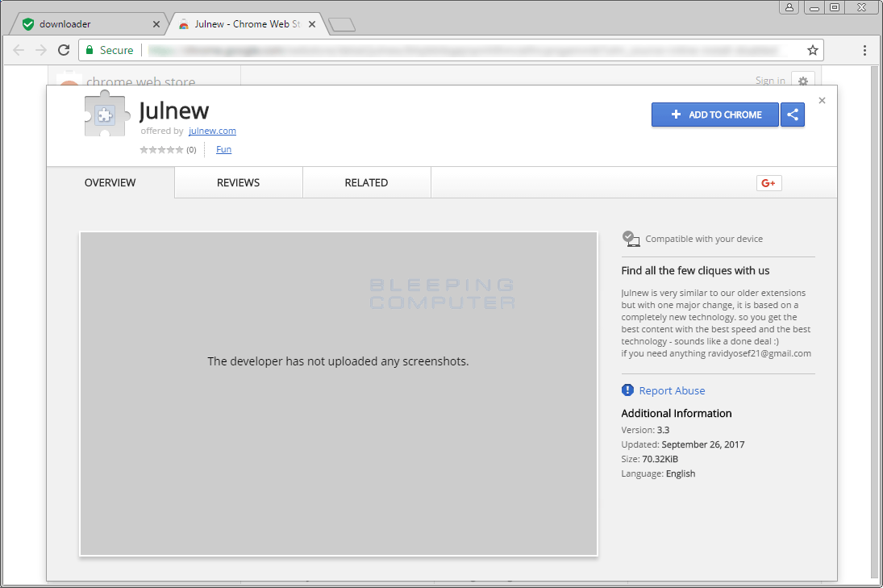Click the Julnew puzzle piece extension icon

(x=105, y=115)
